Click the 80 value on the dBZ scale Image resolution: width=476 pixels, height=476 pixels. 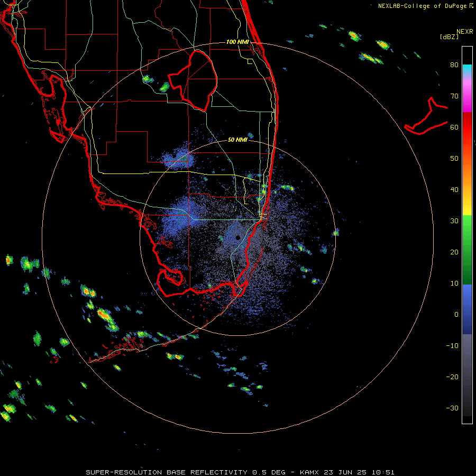click(x=454, y=65)
